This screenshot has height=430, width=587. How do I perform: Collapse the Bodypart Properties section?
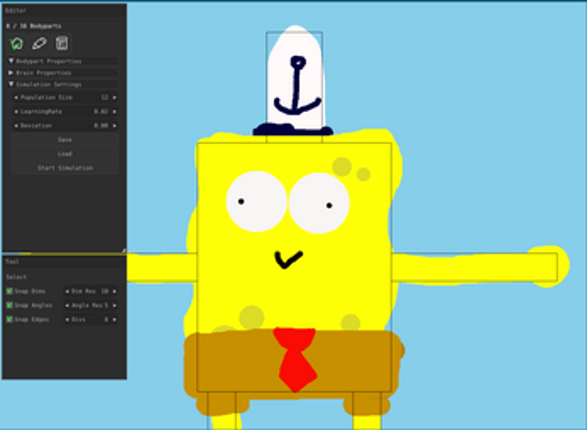point(62,61)
